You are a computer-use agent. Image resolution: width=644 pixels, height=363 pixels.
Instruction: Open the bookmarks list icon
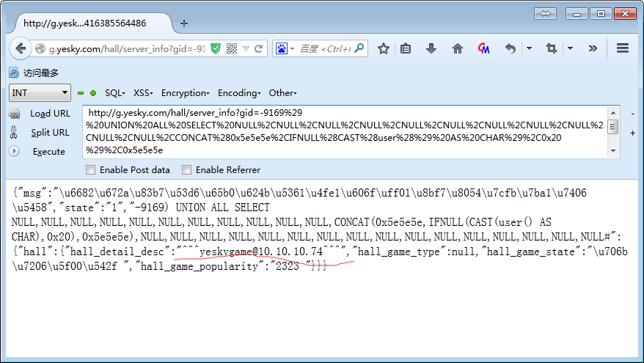406,48
